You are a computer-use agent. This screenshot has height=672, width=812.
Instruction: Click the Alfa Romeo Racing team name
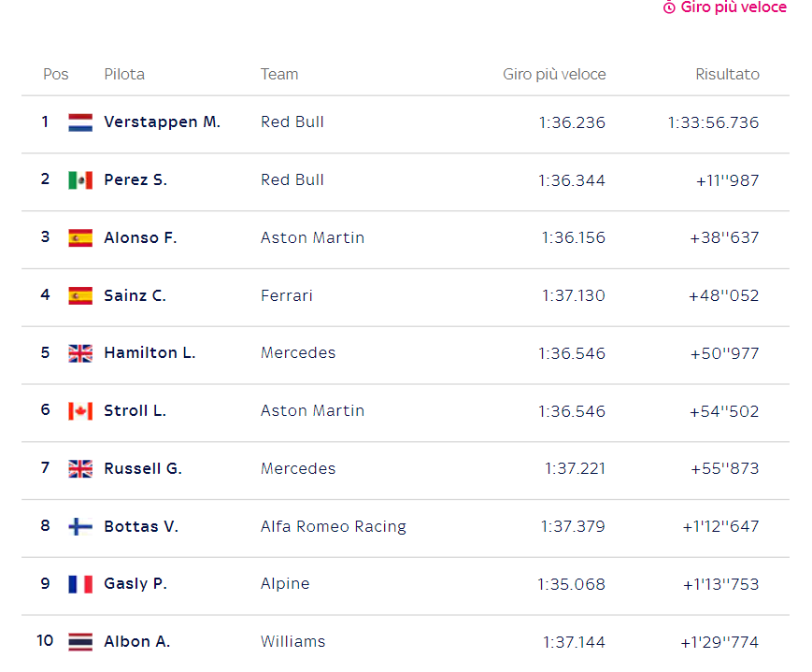334,527
